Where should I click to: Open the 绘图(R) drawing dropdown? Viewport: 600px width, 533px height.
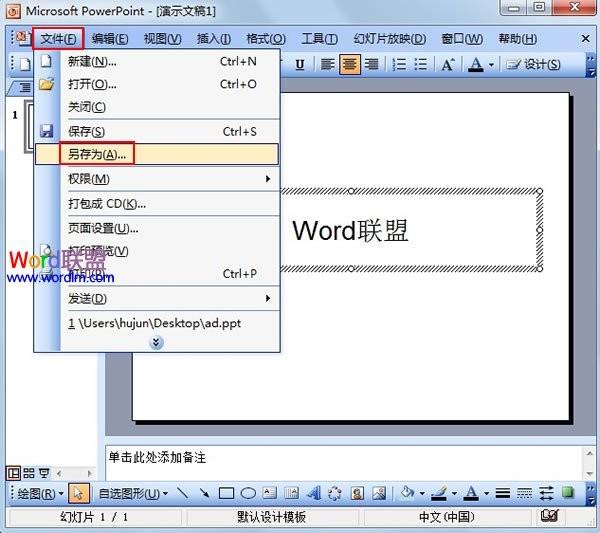pos(39,494)
